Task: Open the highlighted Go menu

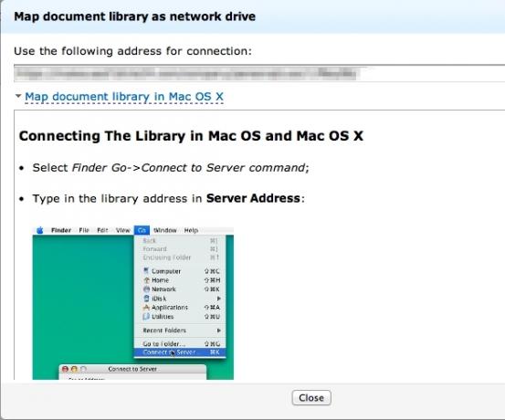Action: (x=142, y=230)
